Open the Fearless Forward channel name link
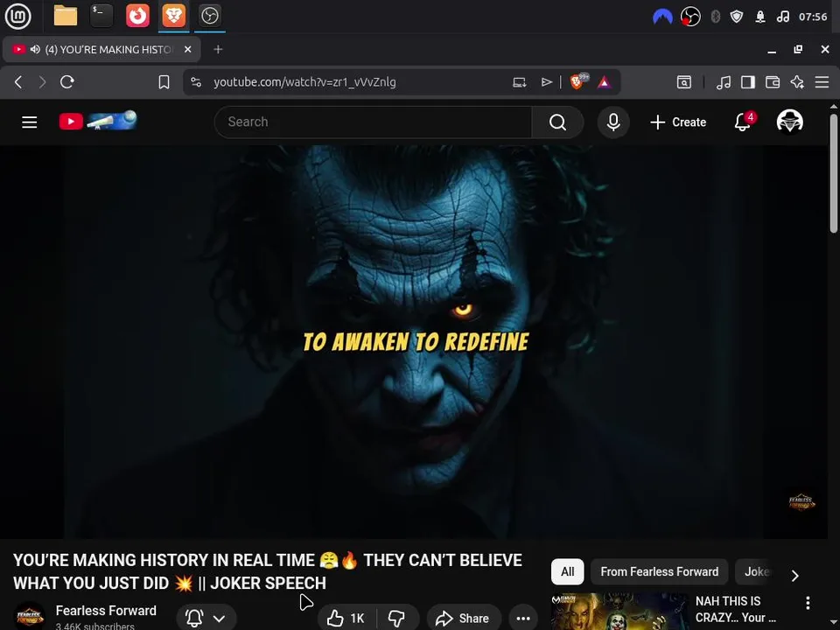Image resolution: width=840 pixels, height=630 pixels. pyautogui.click(x=106, y=611)
